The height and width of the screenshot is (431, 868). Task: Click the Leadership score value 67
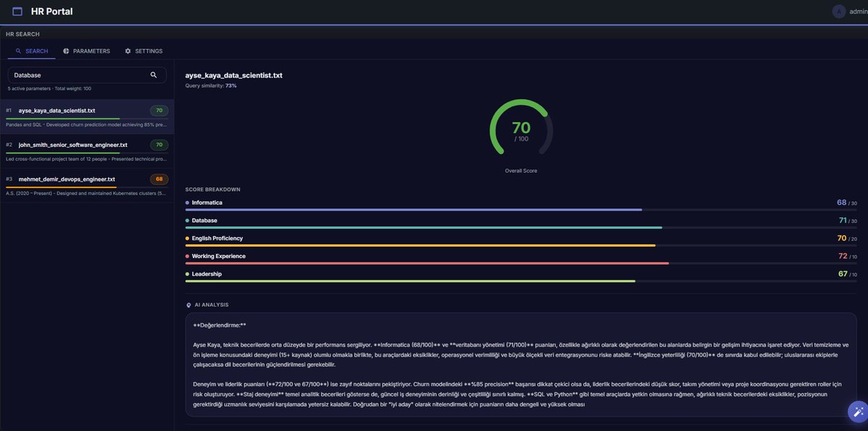pyautogui.click(x=842, y=273)
